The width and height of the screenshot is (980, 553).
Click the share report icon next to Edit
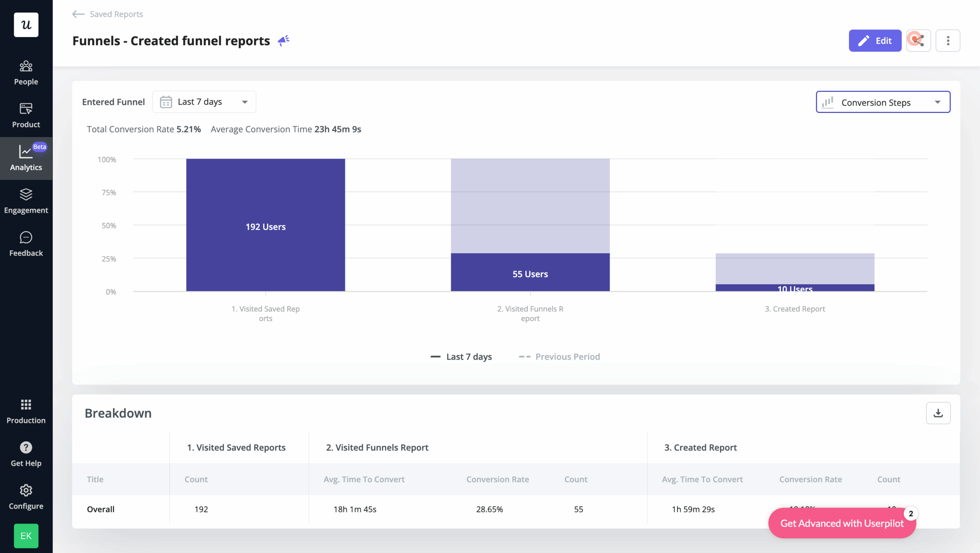(918, 40)
